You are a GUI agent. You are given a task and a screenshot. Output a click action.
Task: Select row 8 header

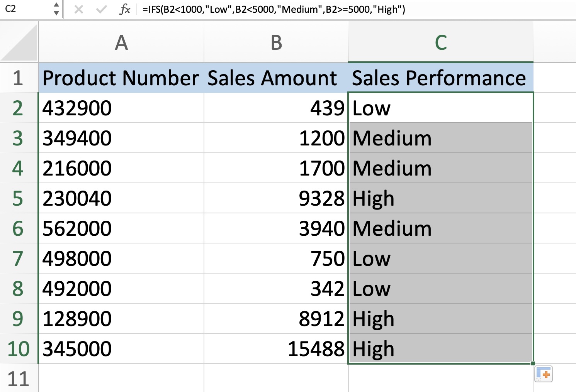pyautogui.click(x=19, y=289)
